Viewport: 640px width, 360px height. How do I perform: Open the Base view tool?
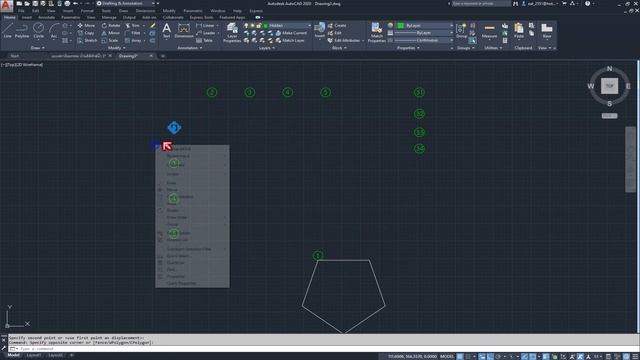click(x=547, y=31)
